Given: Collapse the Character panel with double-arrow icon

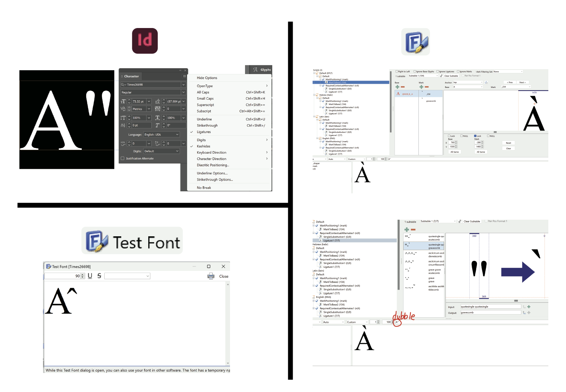Looking at the screenshot, I should pos(180,70).
